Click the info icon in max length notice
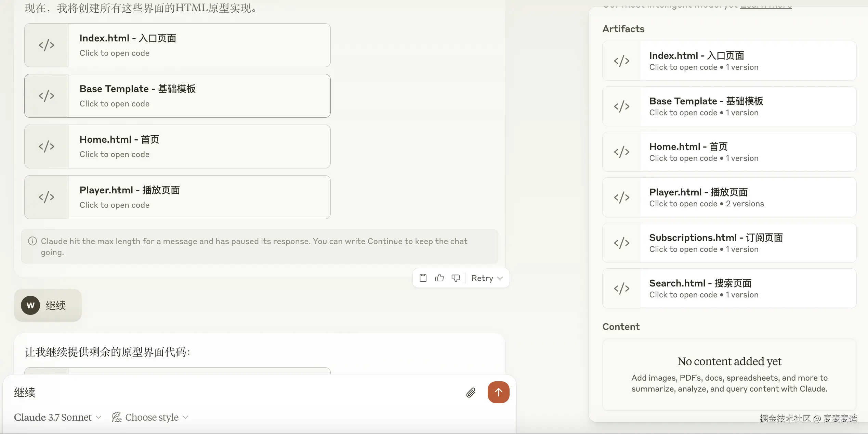The width and height of the screenshot is (868, 434). click(32, 241)
